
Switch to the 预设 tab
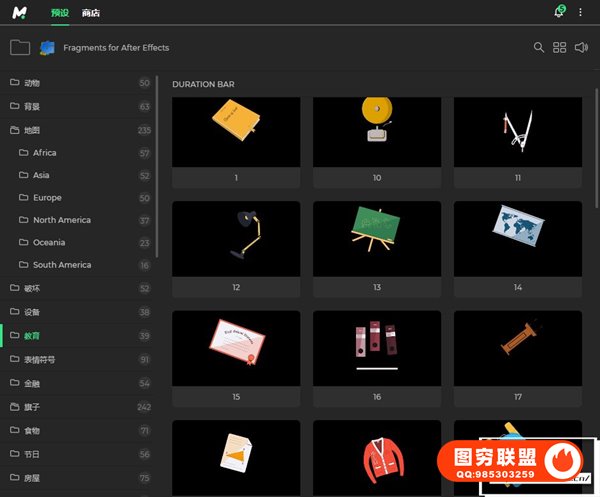[59, 13]
